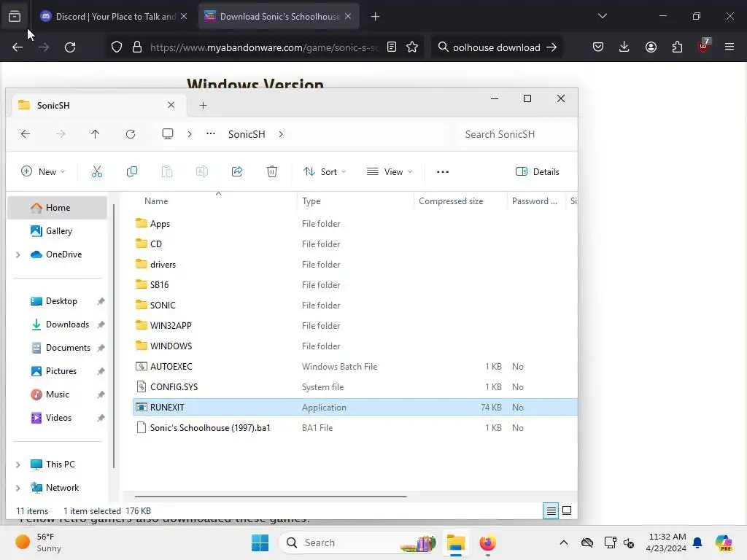Sort by the Name column header
747x560 pixels.
click(x=156, y=201)
